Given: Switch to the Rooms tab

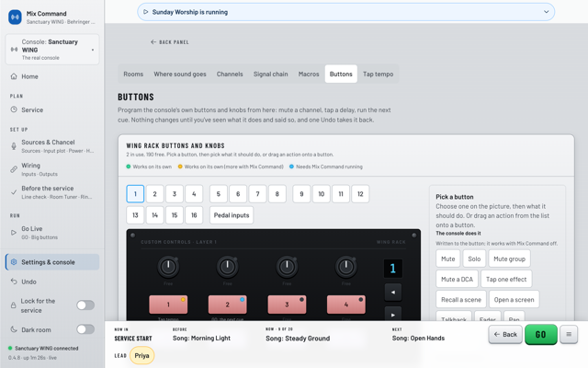Looking at the screenshot, I should [133, 74].
